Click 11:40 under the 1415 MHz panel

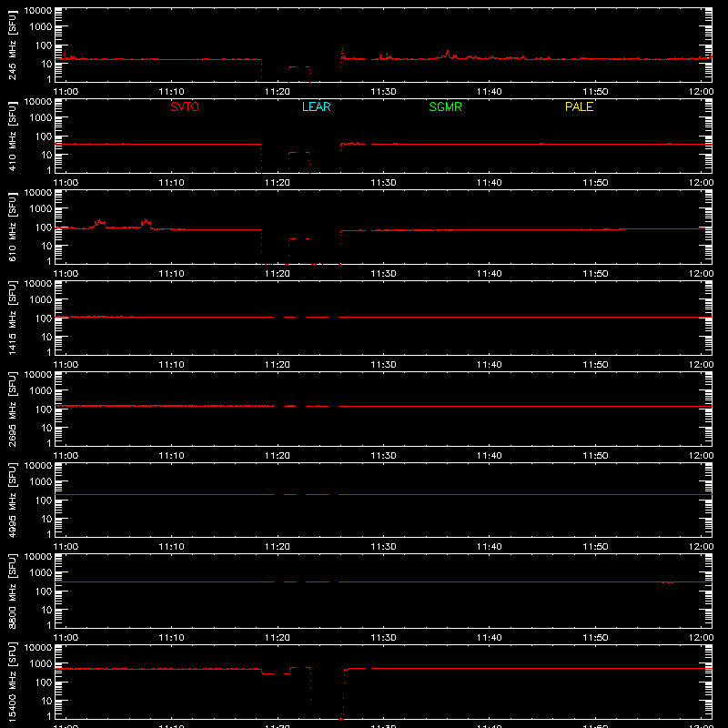pos(489,365)
